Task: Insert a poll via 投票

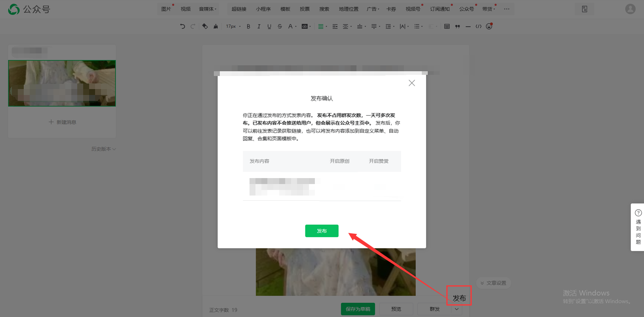Action: tap(305, 9)
